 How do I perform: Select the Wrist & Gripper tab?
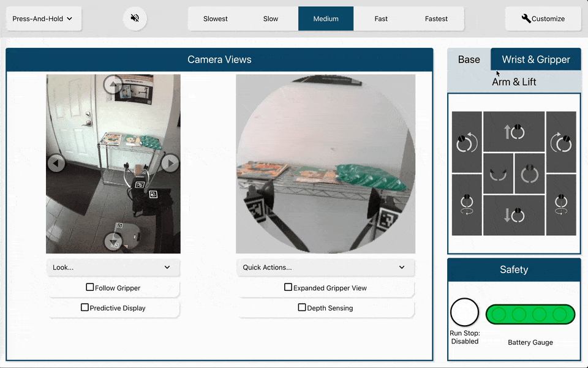pos(536,59)
